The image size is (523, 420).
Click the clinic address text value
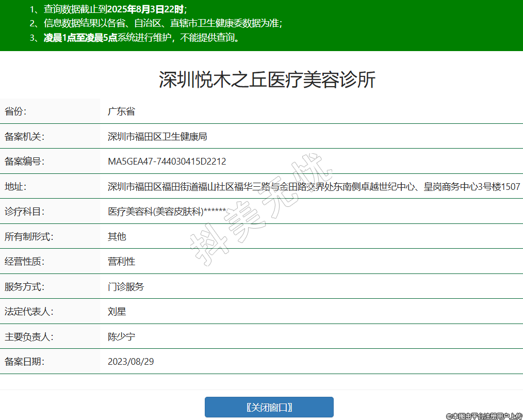point(314,187)
